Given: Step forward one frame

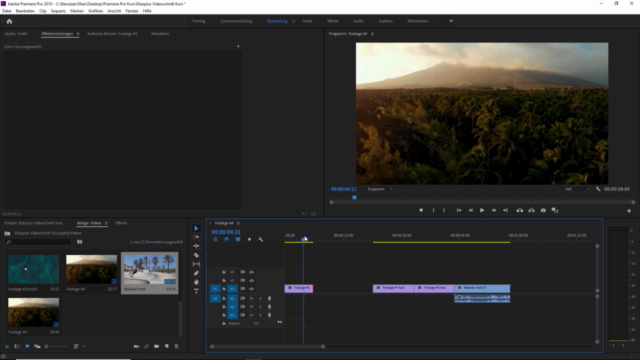Looking at the screenshot, I should (494, 210).
